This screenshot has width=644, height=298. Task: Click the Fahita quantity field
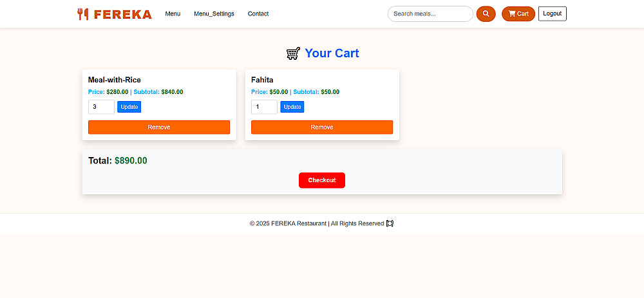(x=264, y=107)
